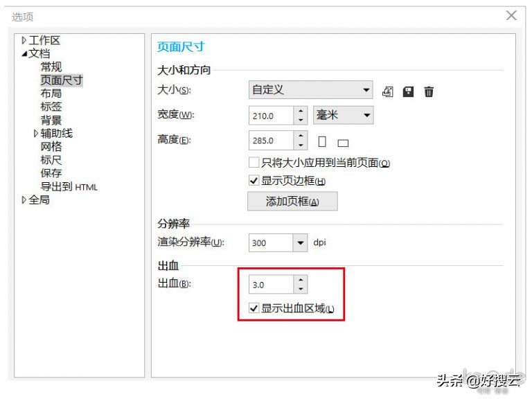
Task: Increase width with the up stepper
Action: coord(301,111)
